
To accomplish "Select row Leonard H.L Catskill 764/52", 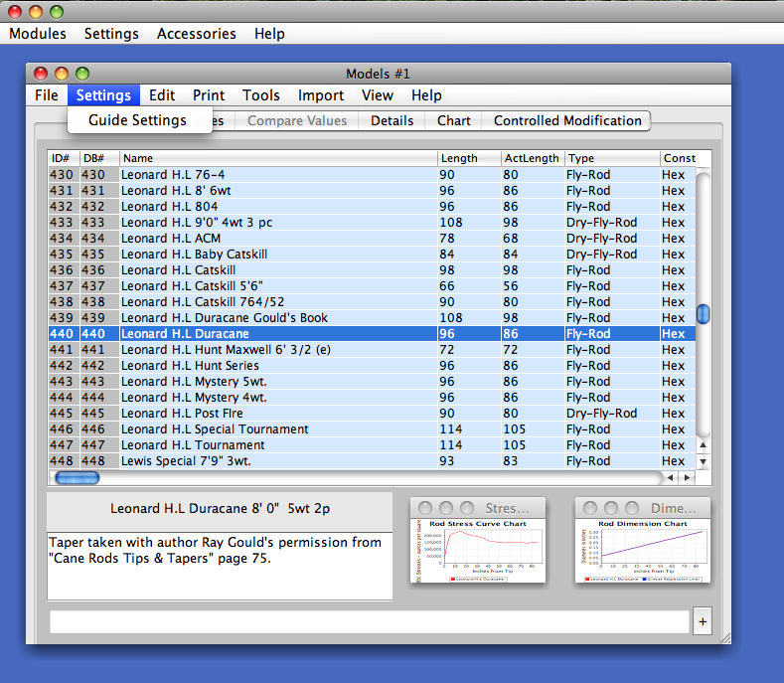I will [372, 302].
